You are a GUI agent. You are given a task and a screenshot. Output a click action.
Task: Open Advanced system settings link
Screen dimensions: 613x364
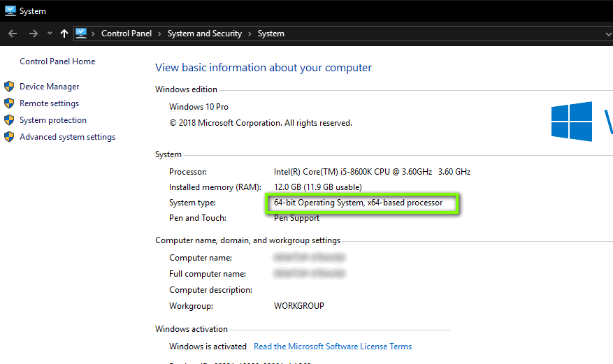point(68,137)
